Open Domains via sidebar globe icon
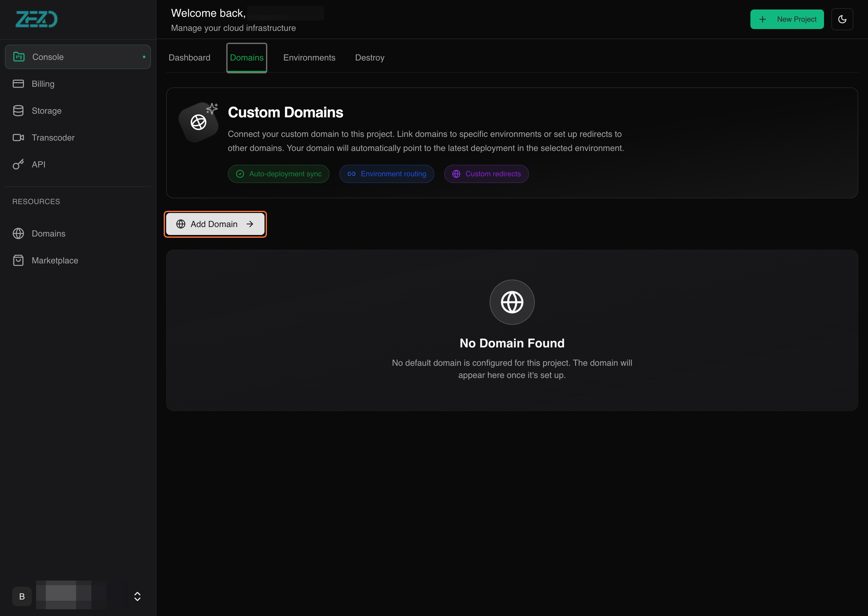The width and height of the screenshot is (868, 616). tap(18, 234)
